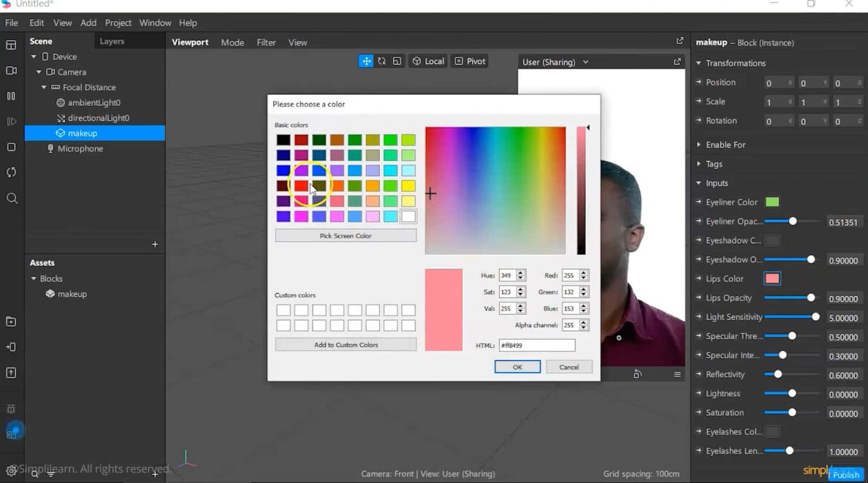Click Pick Screen Color button
868x483 pixels.
point(345,236)
